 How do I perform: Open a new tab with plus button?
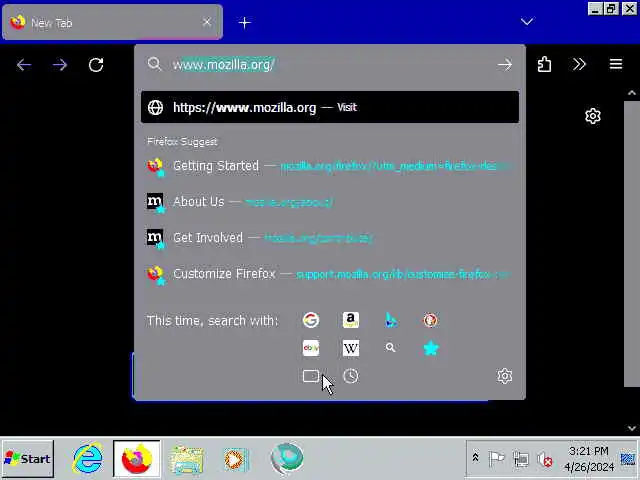point(244,22)
